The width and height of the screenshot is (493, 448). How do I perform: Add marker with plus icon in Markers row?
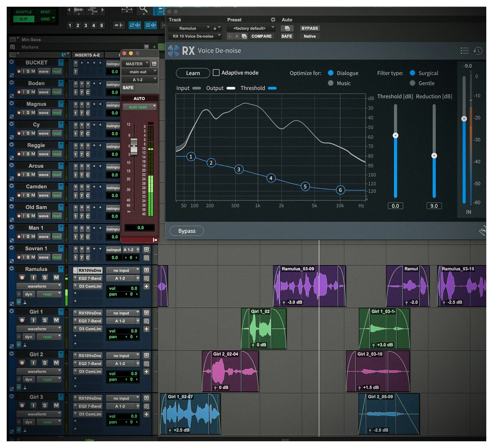point(154,47)
